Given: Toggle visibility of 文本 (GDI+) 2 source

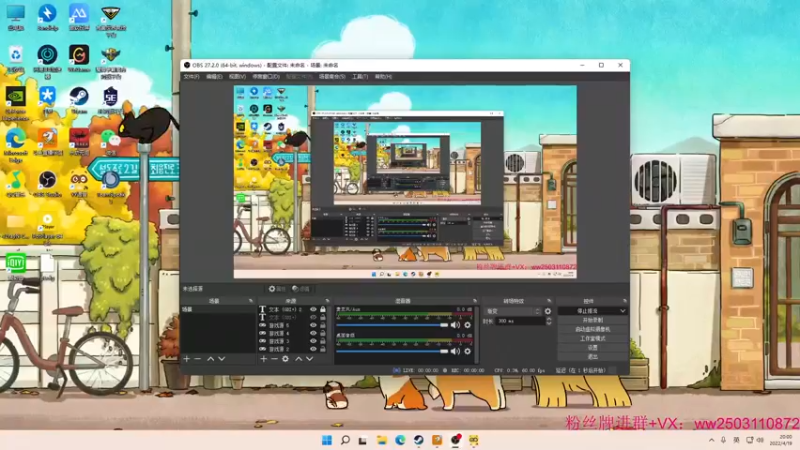Looking at the screenshot, I should tap(313, 309).
